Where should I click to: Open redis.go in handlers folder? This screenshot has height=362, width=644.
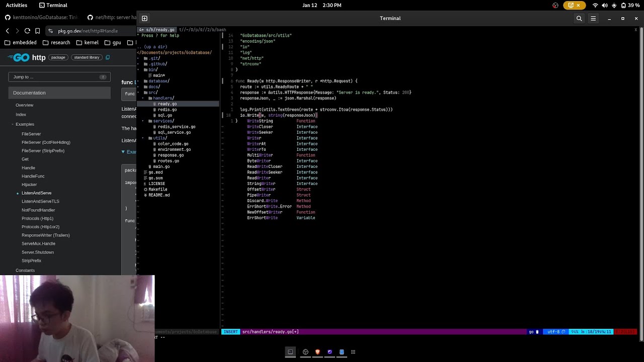click(167, 110)
